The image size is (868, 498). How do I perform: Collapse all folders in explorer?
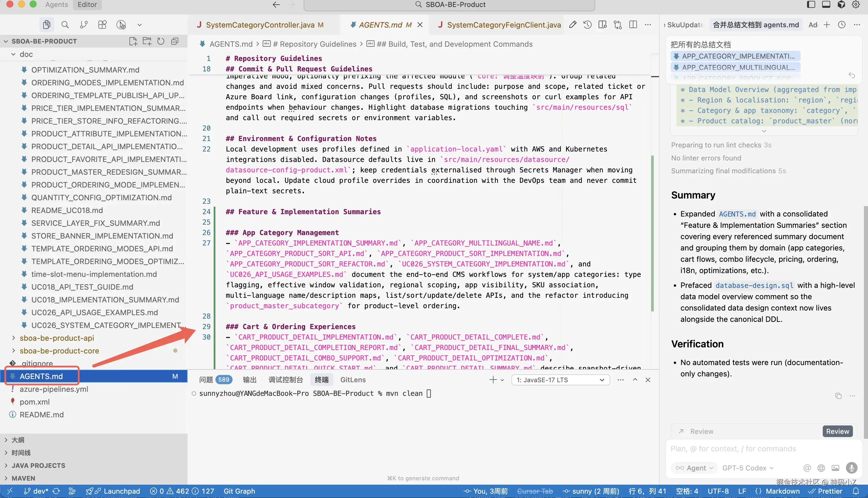175,41
